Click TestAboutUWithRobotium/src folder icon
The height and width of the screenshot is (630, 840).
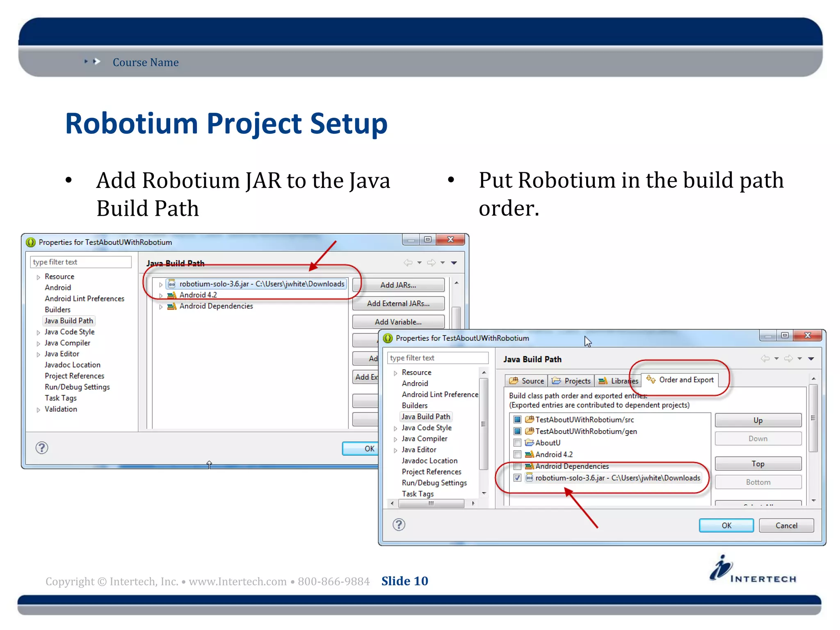tap(529, 419)
